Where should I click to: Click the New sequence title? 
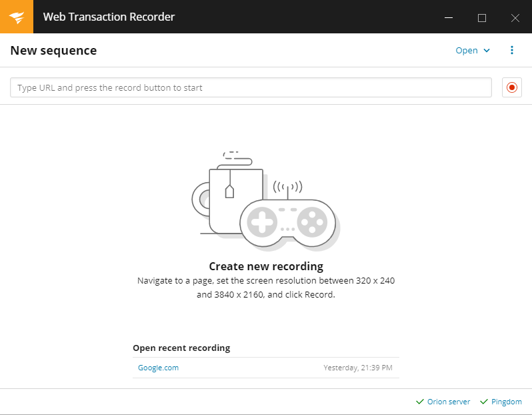(53, 51)
